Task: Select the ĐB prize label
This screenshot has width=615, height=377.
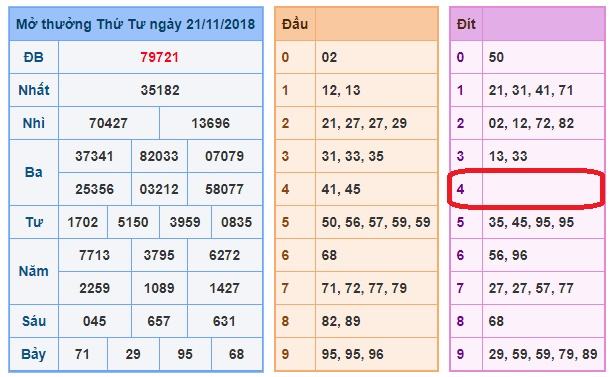Action: pyautogui.click(x=33, y=57)
